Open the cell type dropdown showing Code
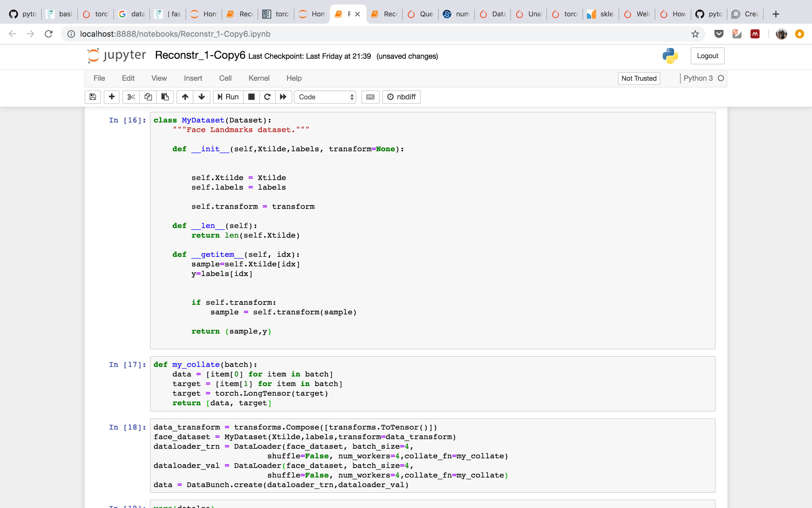 [x=325, y=97]
